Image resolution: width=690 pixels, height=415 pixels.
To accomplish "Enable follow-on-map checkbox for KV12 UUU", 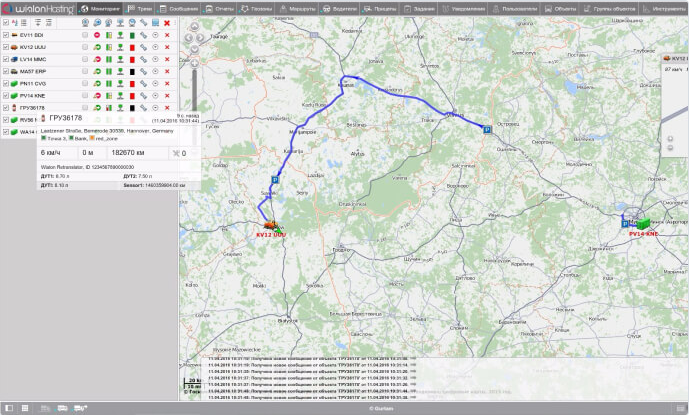I will point(85,47).
